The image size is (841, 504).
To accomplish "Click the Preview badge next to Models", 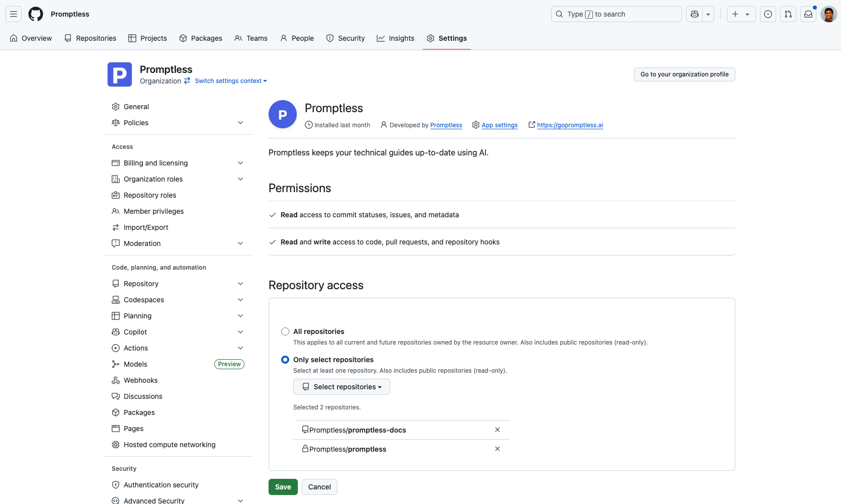I will coord(229,364).
